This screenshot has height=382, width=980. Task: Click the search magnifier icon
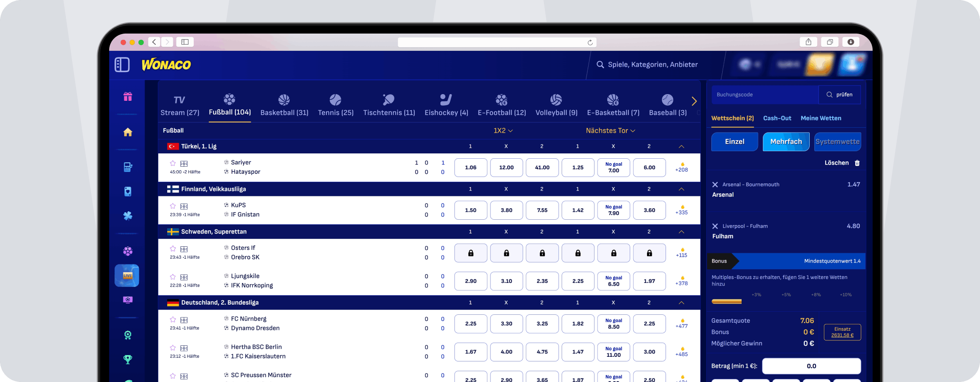click(600, 65)
